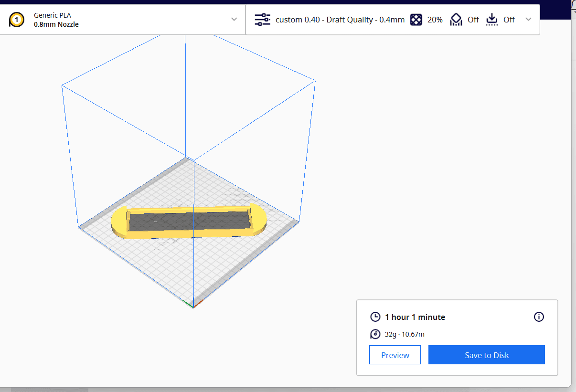Click the 20% infill value
Screen dimensions: 576x392
pyautogui.click(x=435, y=20)
